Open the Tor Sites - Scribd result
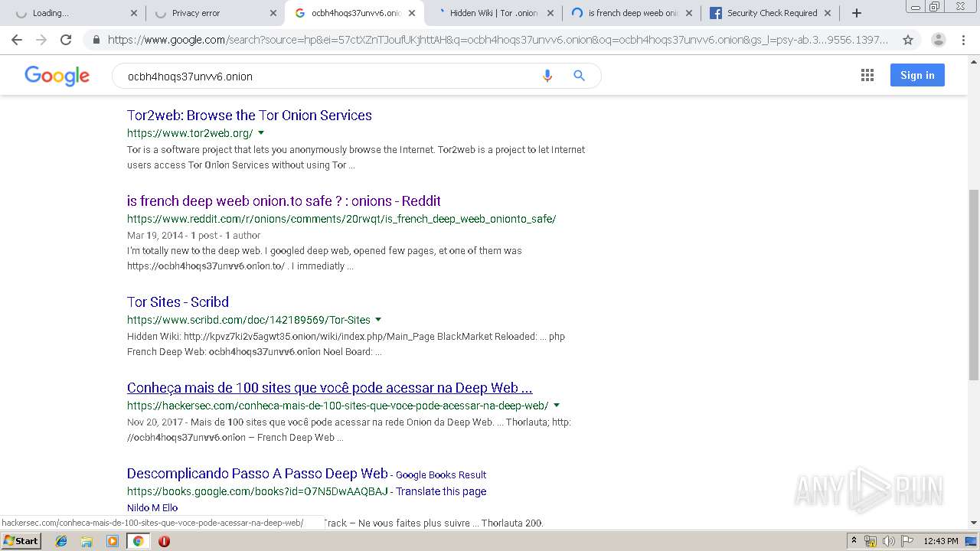The image size is (980, 551). pyautogui.click(x=178, y=302)
